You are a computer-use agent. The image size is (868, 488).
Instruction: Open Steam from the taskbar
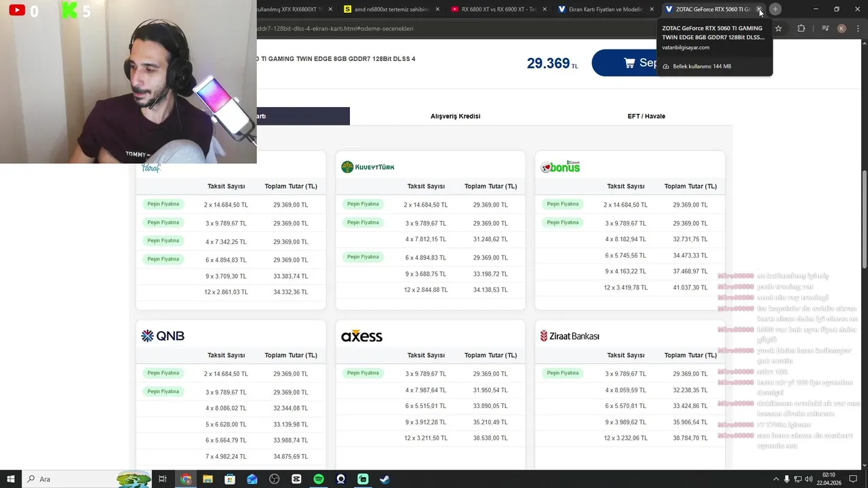(x=384, y=479)
